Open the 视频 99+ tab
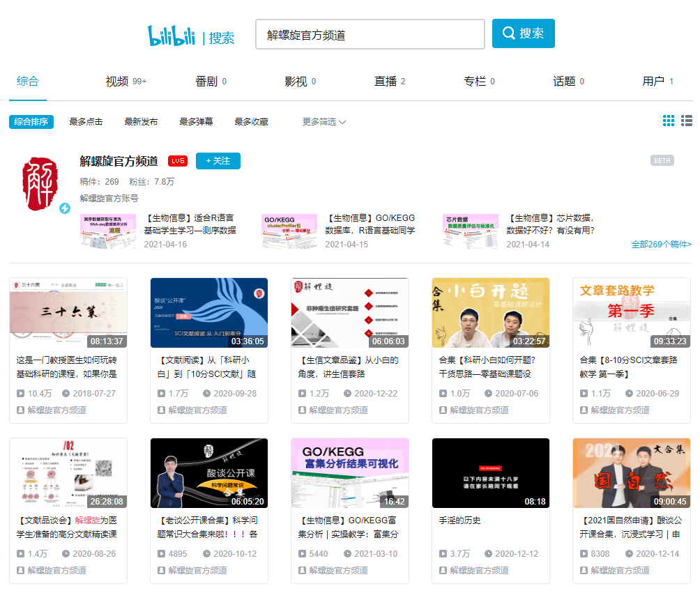This screenshot has height=593, width=700. pos(126,82)
